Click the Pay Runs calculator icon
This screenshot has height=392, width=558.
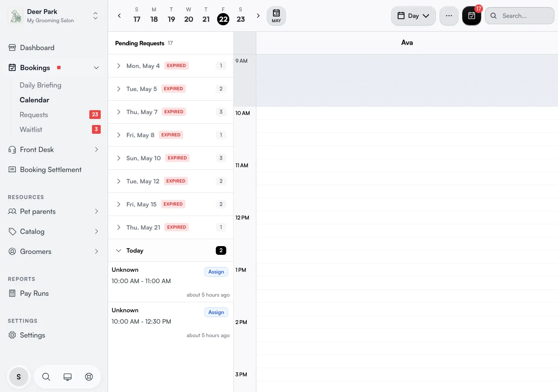click(12, 293)
